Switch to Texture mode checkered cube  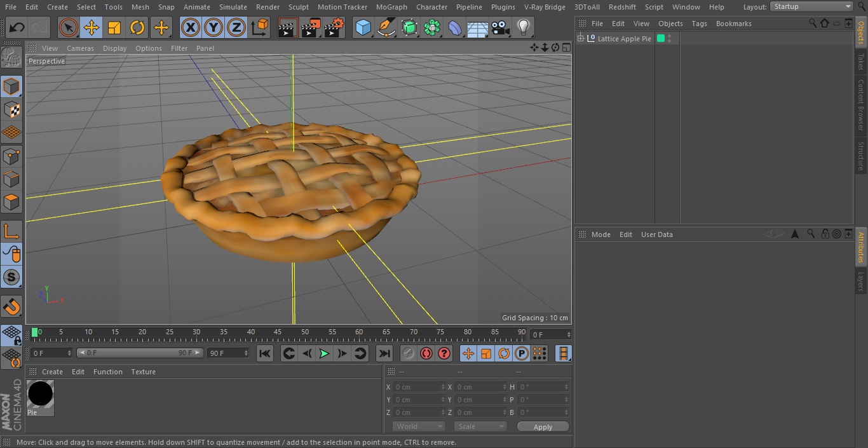tap(11, 110)
